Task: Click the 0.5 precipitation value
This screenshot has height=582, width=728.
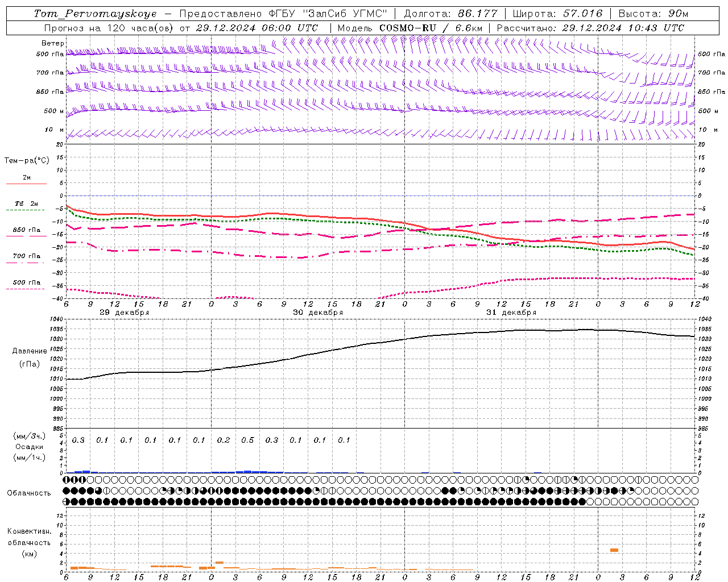Action: click(x=247, y=440)
